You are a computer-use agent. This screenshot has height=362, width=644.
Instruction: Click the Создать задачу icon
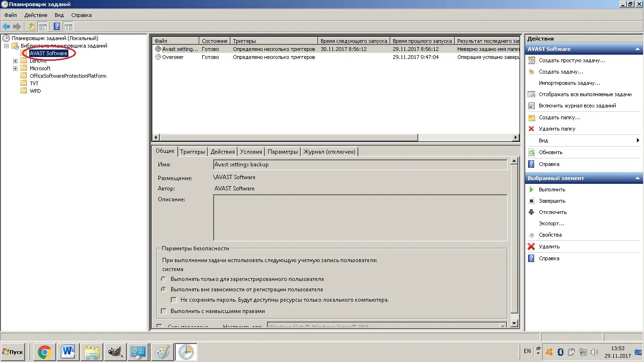click(531, 72)
